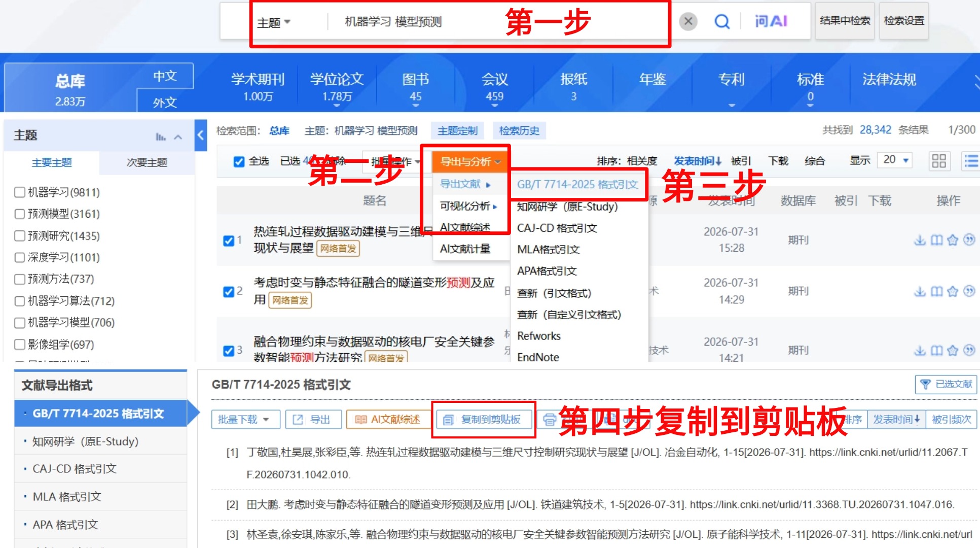Screen dimensions: 980x548
Task: Favorite article 1 with star icon
Action: tap(953, 240)
